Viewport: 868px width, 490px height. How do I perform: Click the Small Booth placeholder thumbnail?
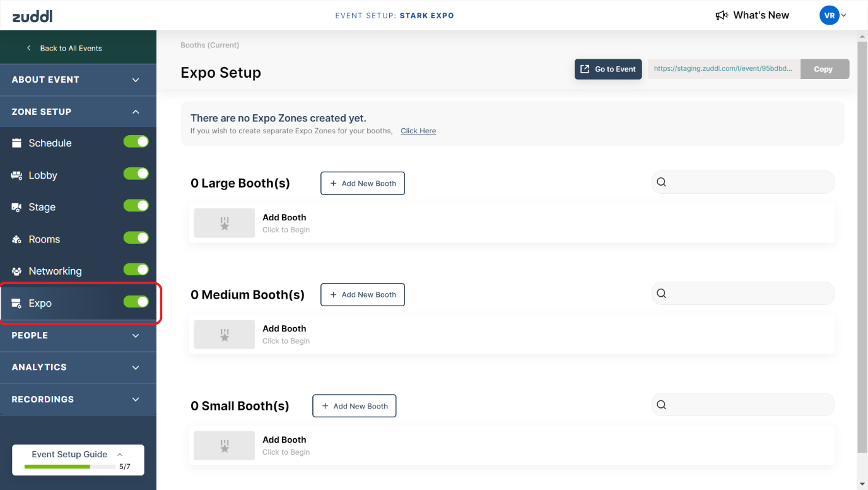coord(224,446)
